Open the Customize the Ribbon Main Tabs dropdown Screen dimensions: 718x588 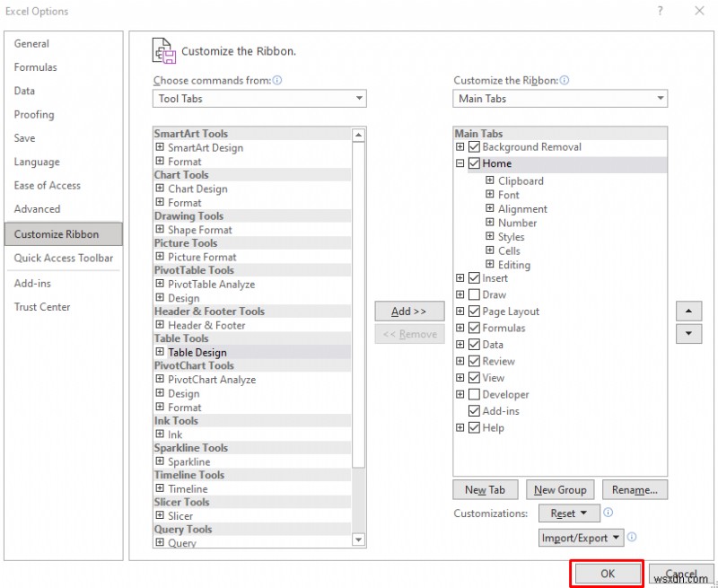point(559,99)
